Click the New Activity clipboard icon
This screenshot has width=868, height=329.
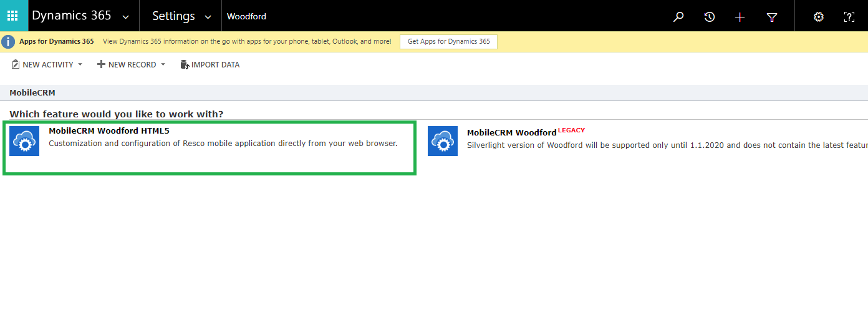[x=16, y=64]
